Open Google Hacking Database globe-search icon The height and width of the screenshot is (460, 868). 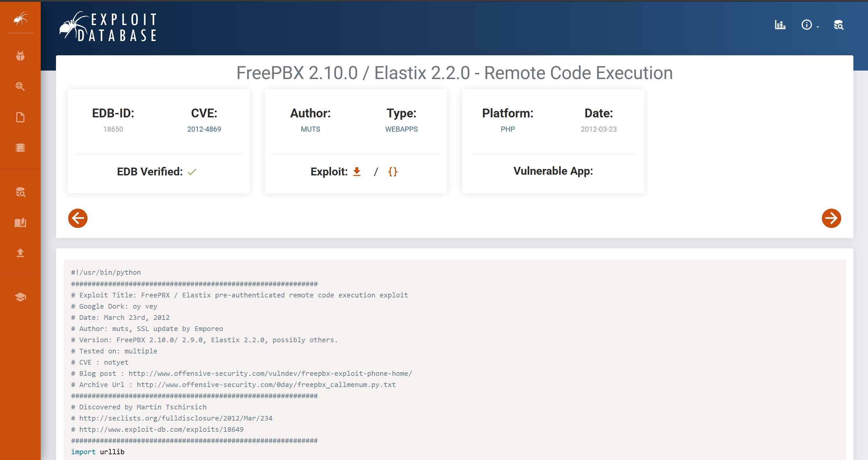[20, 86]
